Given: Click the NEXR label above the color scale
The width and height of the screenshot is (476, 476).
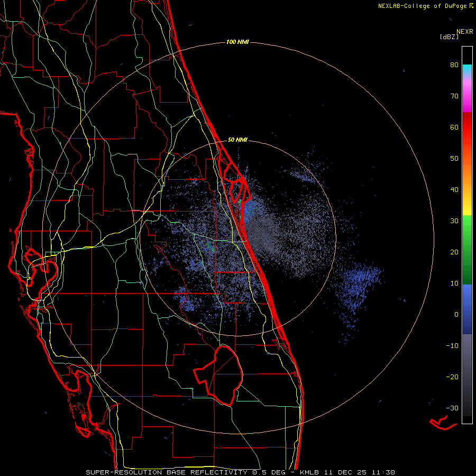Looking at the screenshot, I should (464, 31).
